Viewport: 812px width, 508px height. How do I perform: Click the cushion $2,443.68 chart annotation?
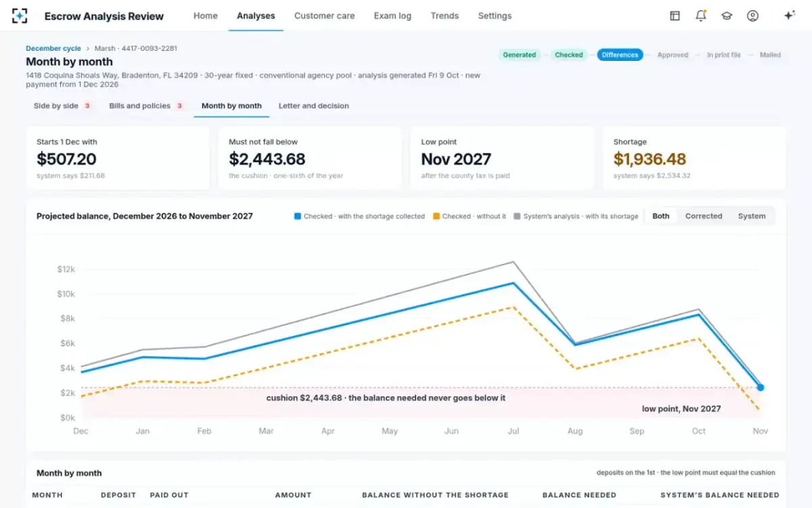click(x=386, y=398)
